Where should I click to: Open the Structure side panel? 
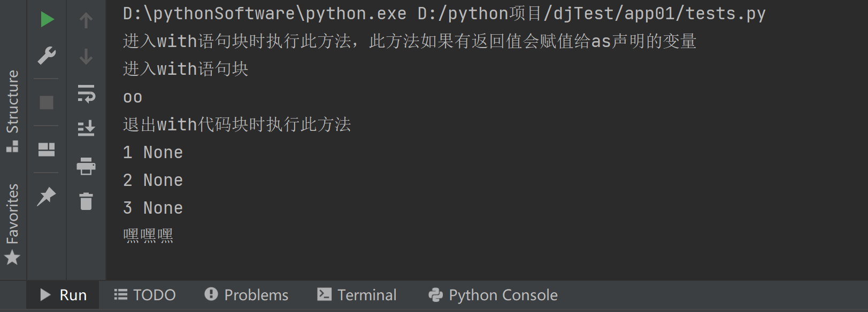(x=12, y=111)
